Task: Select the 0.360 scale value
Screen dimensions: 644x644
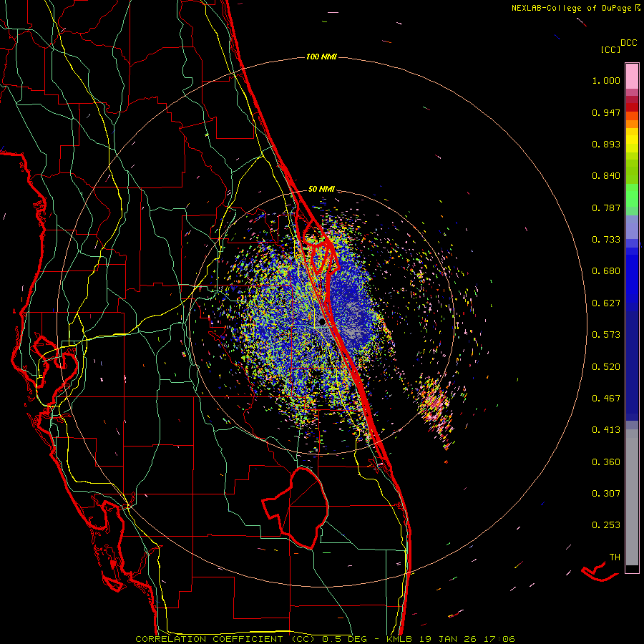Action: point(606,462)
